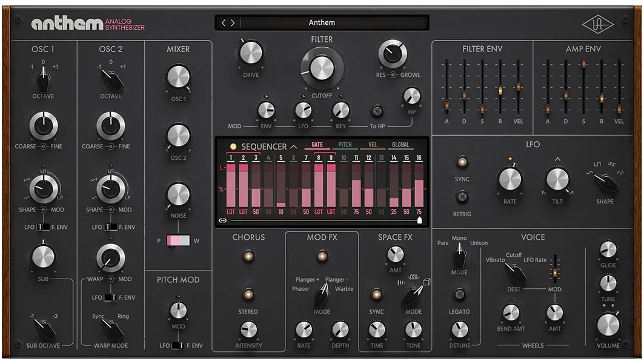Click the filter Drive knob
Image resolution: width=644 pixels, height=364 pixels.
pos(251,53)
